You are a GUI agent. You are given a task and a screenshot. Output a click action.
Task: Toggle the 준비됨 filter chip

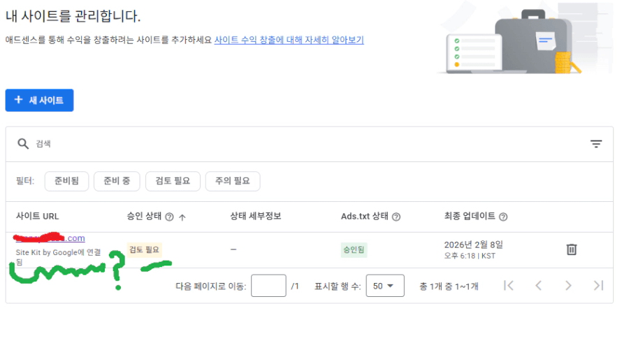coord(66,182)
